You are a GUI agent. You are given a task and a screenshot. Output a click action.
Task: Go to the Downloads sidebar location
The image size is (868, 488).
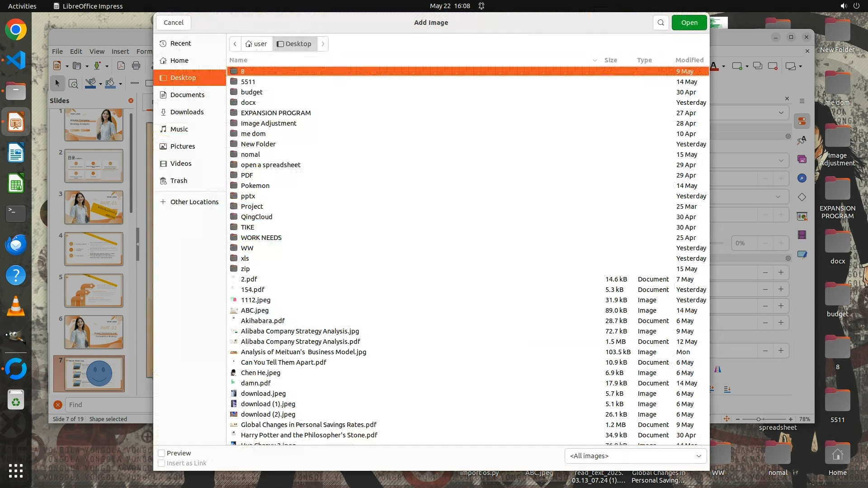pyautogui.click(x=186, y=112)
